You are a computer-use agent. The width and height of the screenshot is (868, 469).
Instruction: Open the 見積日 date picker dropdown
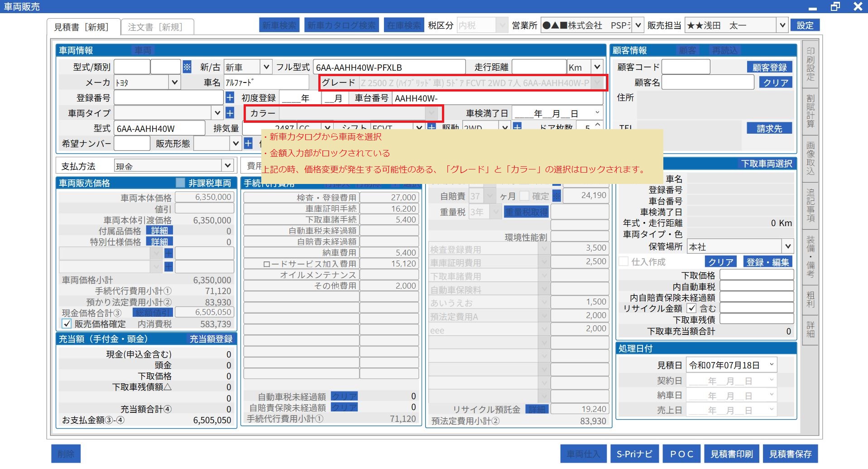[772, 365]
